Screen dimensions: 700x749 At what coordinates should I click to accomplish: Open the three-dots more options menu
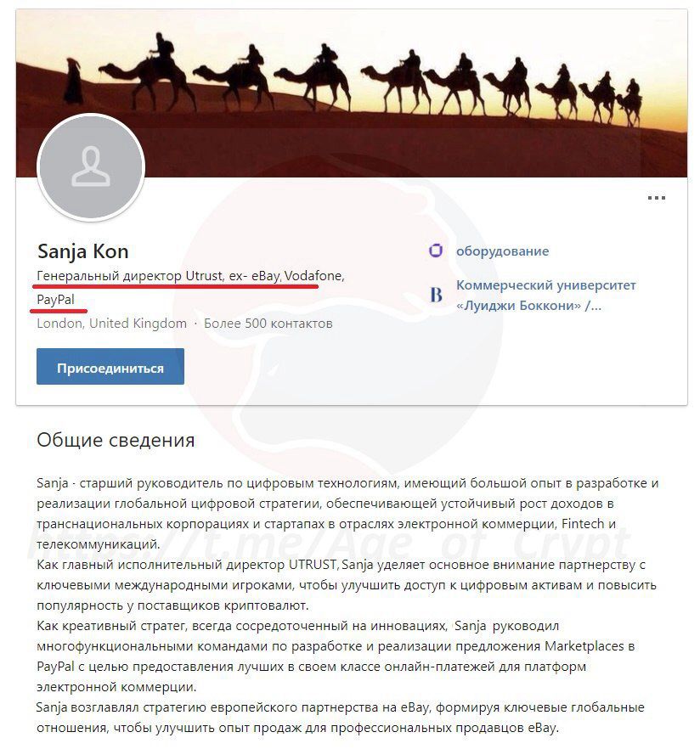point(656,198)
